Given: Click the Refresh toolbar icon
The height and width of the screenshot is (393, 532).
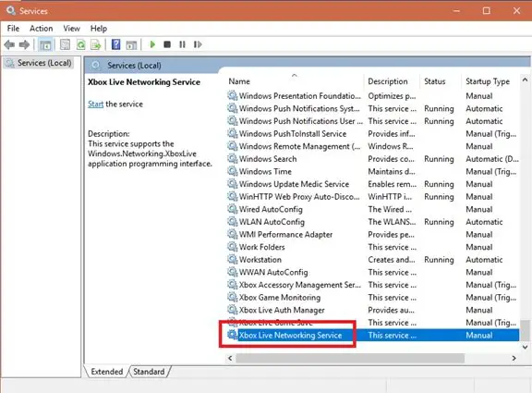Looking at the screenshot, I should 80,44.
